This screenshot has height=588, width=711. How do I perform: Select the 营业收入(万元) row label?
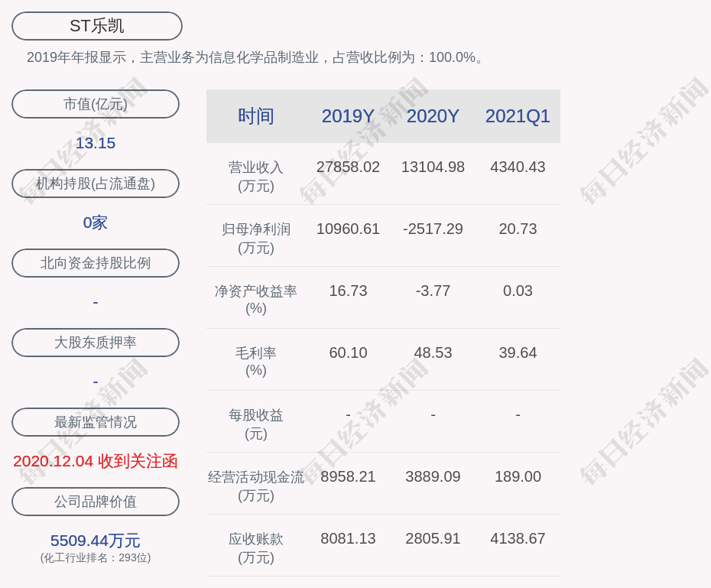tap(256, 176)
